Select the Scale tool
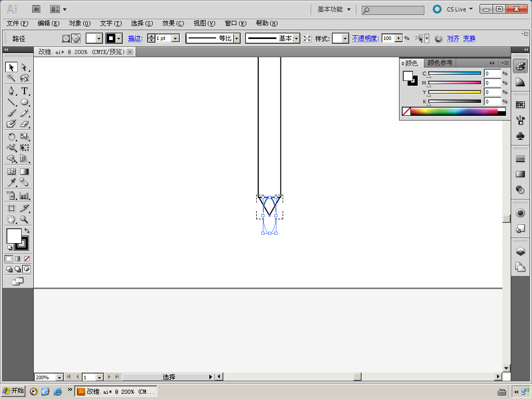The height and width of the screenshot is (399, 532). pyautogui.click(x=24, y=137)
